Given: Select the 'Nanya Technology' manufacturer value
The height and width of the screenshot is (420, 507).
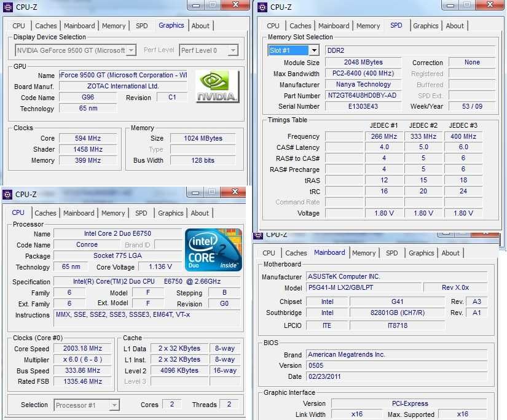Looking at the screenshot, I should (x=363, y=84).
